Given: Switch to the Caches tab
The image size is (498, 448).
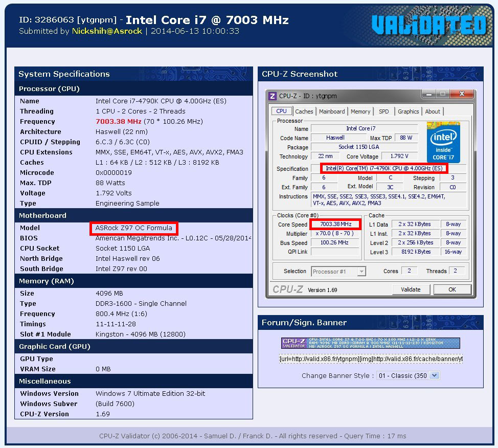Looking at the screenshot, I should tap(304, 111).
